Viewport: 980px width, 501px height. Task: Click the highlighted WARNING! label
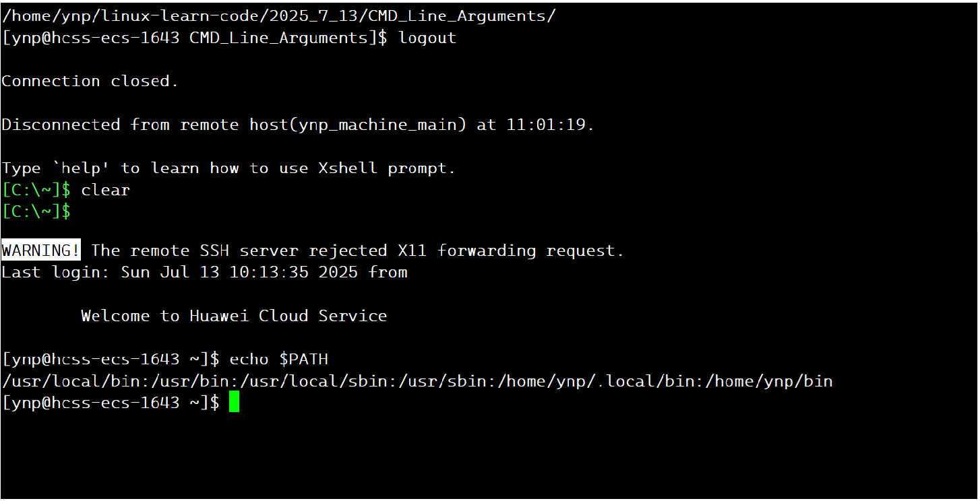tap(41, 250)
